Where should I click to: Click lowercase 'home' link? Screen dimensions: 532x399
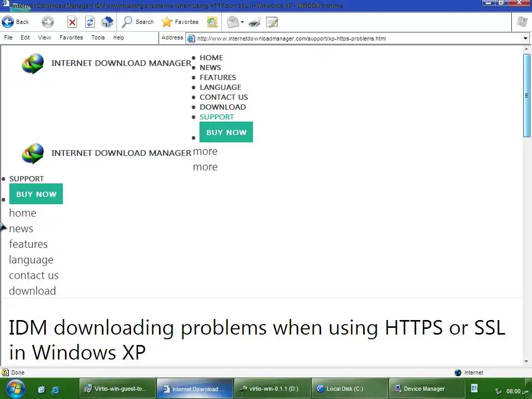click(x=22, y=213)
